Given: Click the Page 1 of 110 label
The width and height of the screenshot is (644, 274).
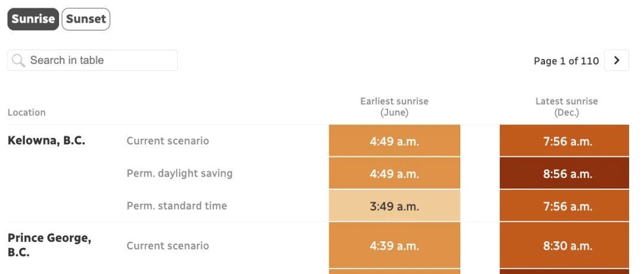Looking at the screenshot, I should (566, 61).
